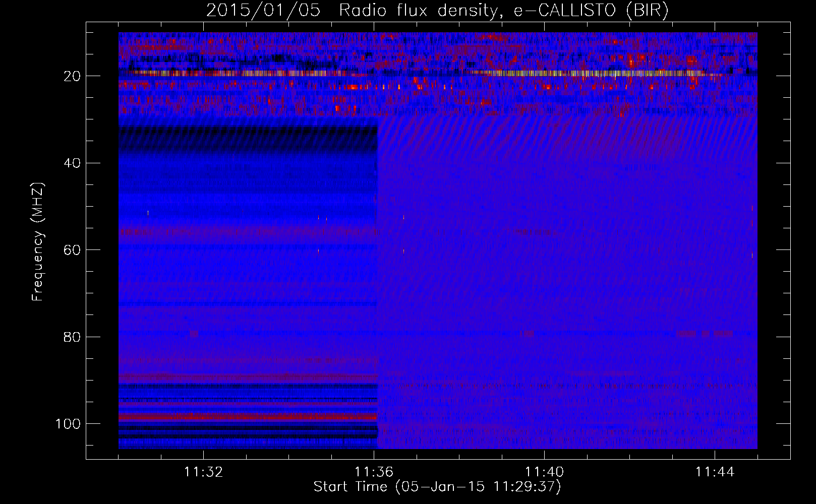Click the red horizontal band just above 100 MHz
The height and width of the screenshot is (504, 816).
248,417
